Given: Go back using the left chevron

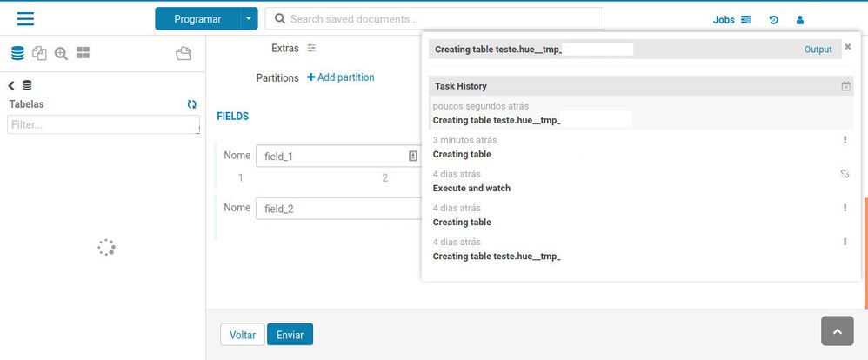Looking at the screenshot, I should pos(11,85).
